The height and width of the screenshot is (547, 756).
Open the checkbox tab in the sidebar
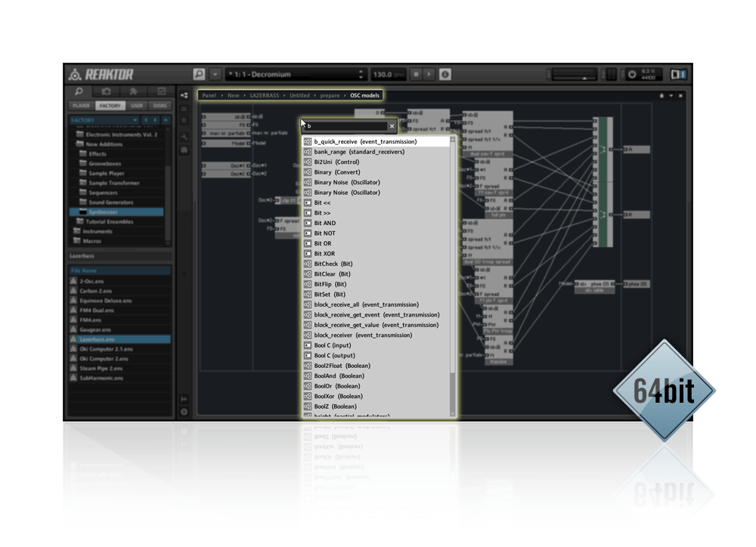pyautogui.click(x=161, y=91)
